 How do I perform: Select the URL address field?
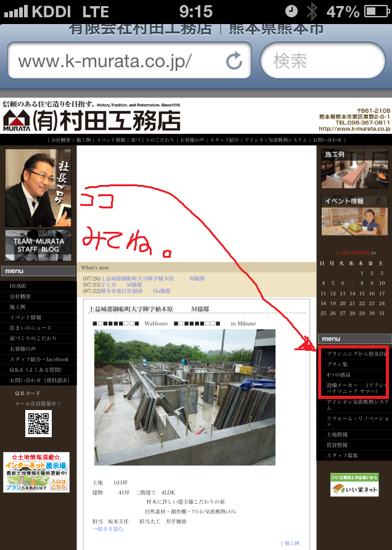tap(117, 61)
